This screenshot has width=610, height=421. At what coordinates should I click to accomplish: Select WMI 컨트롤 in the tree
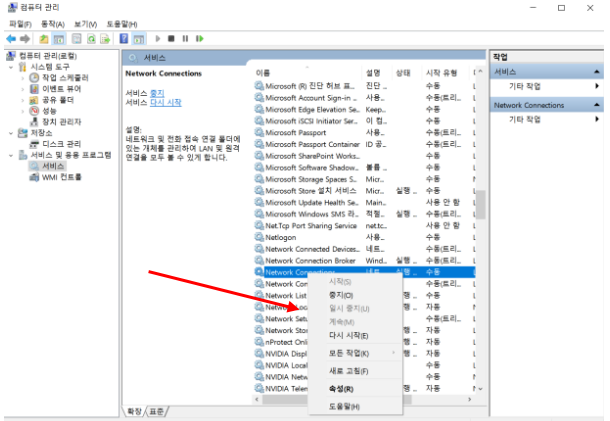point(61,177)
